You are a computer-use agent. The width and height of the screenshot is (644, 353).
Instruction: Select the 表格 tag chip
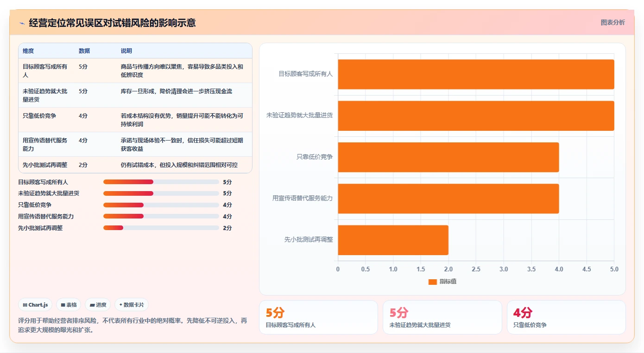coord(69,305)
